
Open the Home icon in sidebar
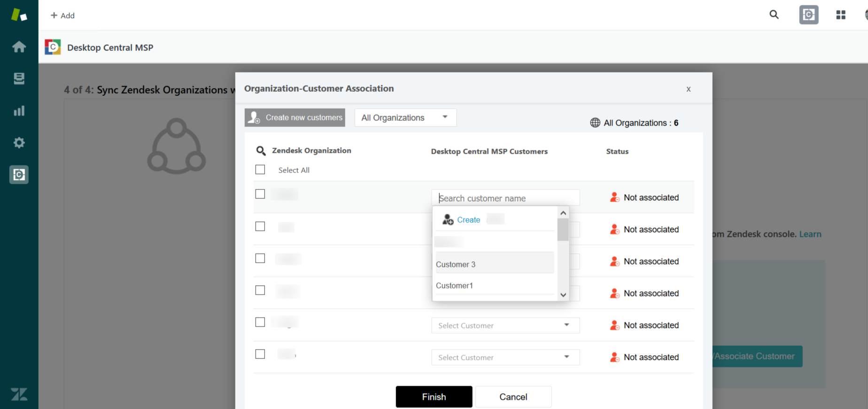point(19,47)
